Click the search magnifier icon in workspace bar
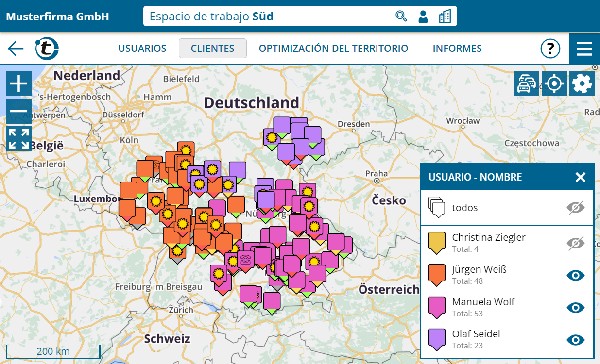The width and height of the screenshot is (600, 364). (401, 17)
